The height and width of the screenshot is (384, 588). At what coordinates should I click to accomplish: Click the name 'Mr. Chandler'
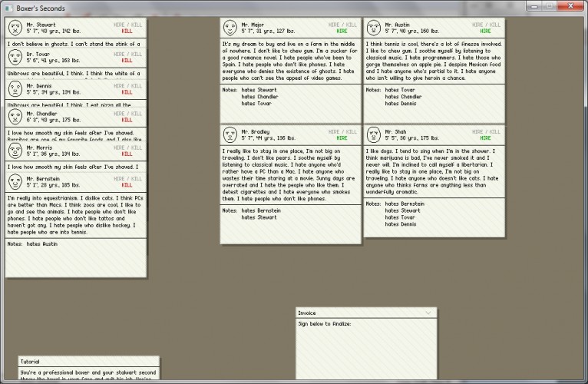tap(41, 114)
